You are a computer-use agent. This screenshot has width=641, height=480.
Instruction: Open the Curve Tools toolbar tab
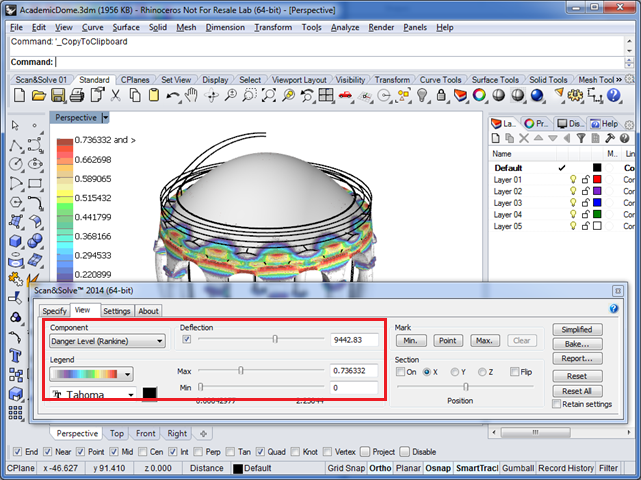(x=440, y=80)
